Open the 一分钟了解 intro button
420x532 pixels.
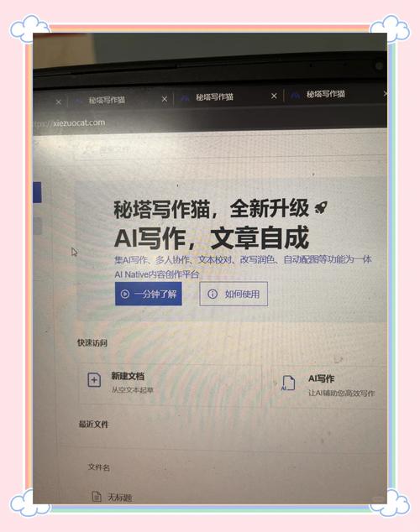pos(149,294)
